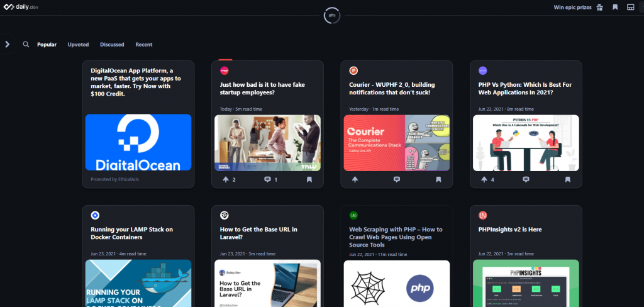Image resolution: width=644 pixels, height=307 pixels.
Task: Select the Recent feed tab
Action: click(143, 45)
